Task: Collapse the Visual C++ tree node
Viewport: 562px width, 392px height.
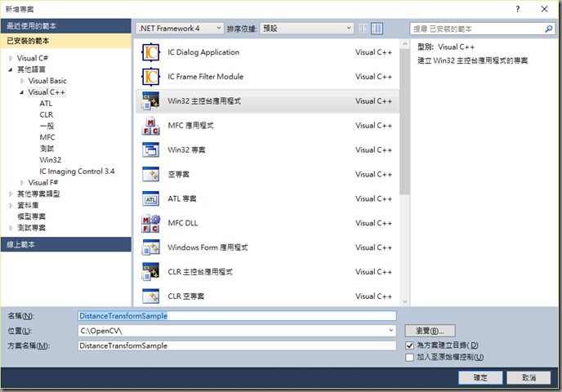Action: click(x=21, y=92)
